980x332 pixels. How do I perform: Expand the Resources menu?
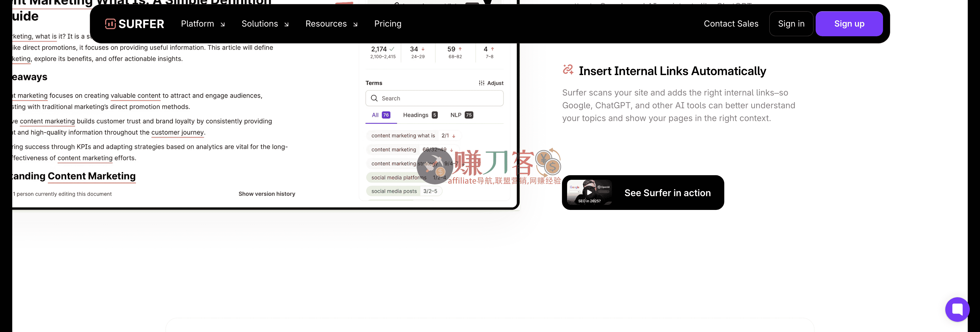tap(331, 23)
